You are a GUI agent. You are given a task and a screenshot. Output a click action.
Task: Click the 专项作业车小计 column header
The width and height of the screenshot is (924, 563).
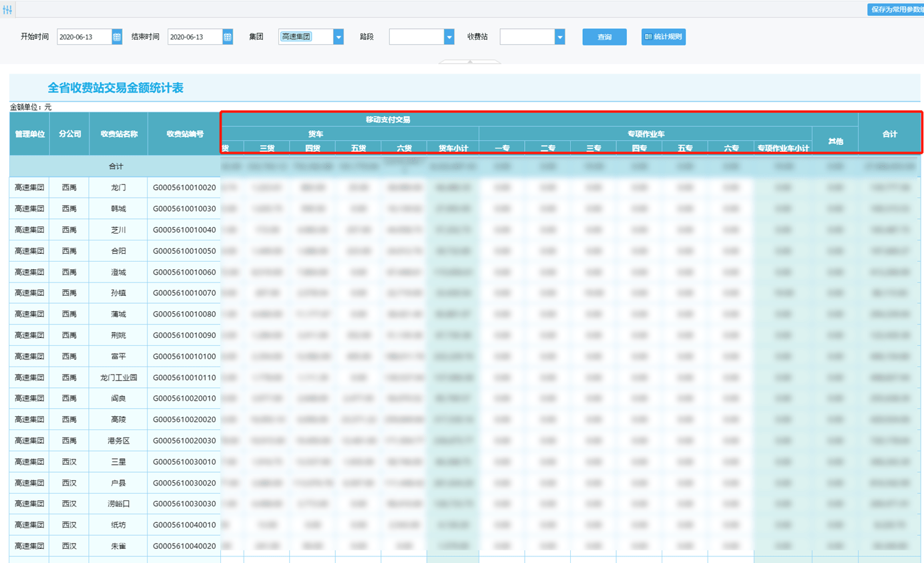[783, 148]
